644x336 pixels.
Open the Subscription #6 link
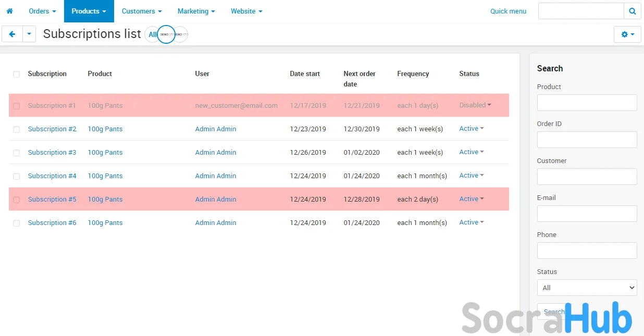[52, 223]
